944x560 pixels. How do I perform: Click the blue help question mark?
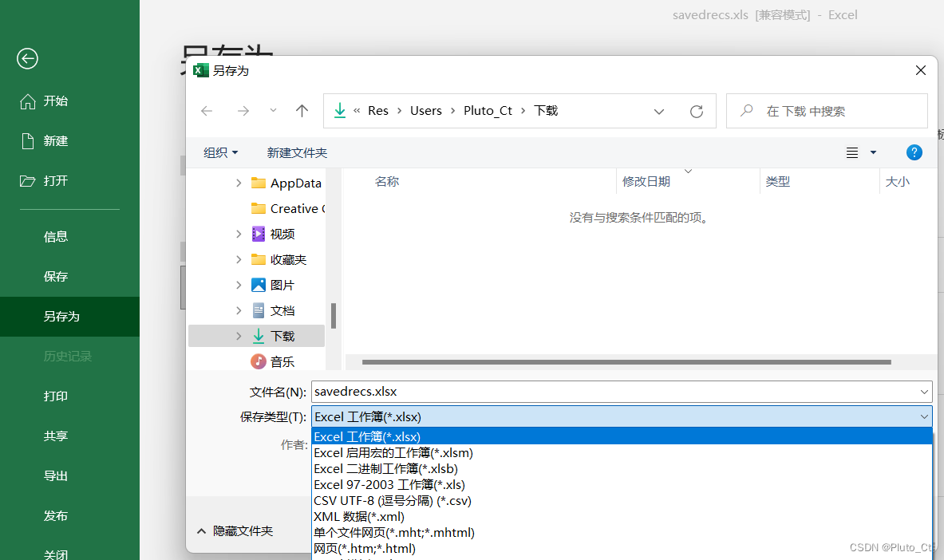click(914, 152)
